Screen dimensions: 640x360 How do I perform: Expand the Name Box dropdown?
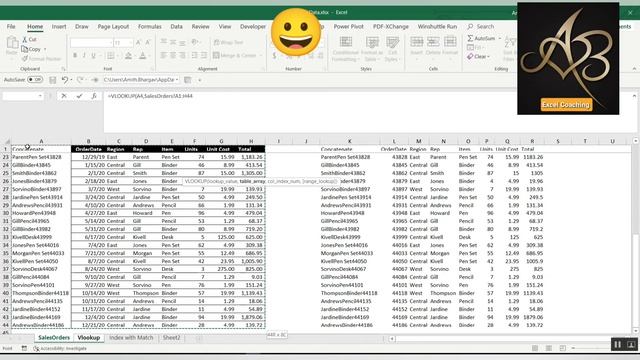[x=40, y=96]
